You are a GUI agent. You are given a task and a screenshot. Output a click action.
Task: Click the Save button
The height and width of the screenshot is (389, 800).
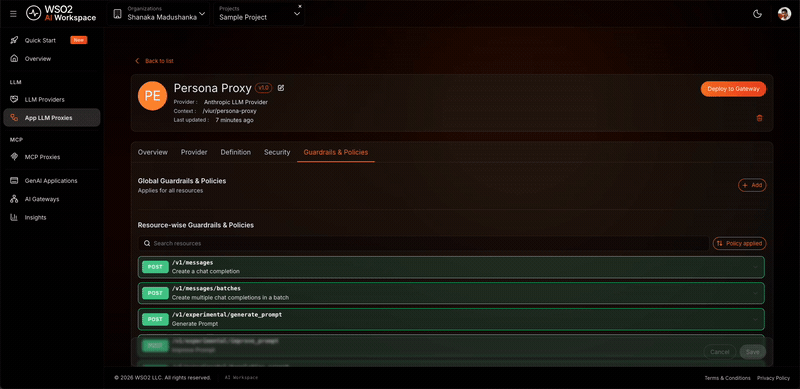pos(753,352)
